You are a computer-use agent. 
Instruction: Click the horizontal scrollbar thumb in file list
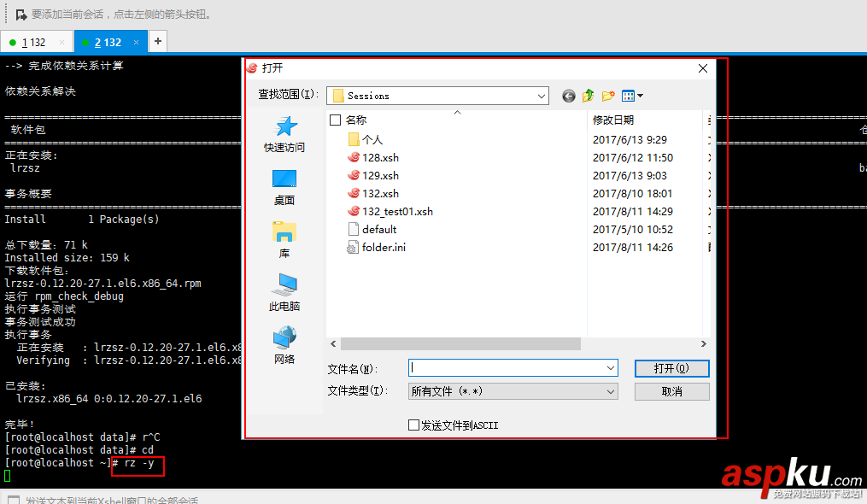460,344
